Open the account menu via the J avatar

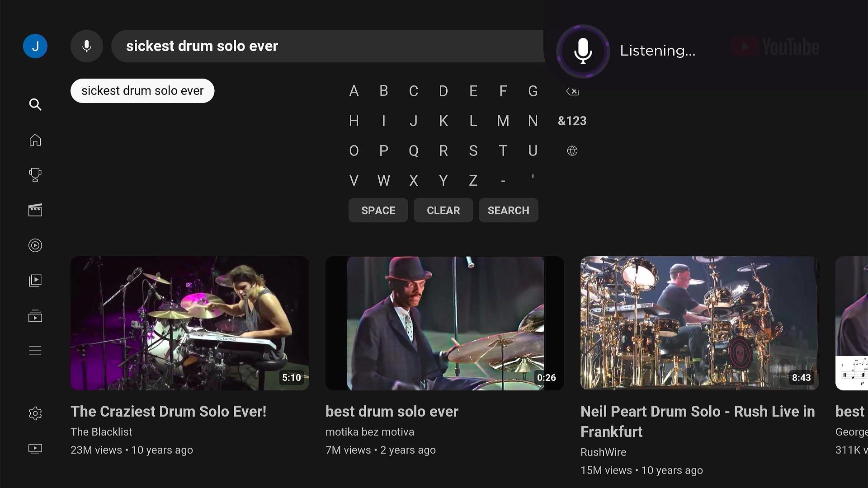click(35, 46)
